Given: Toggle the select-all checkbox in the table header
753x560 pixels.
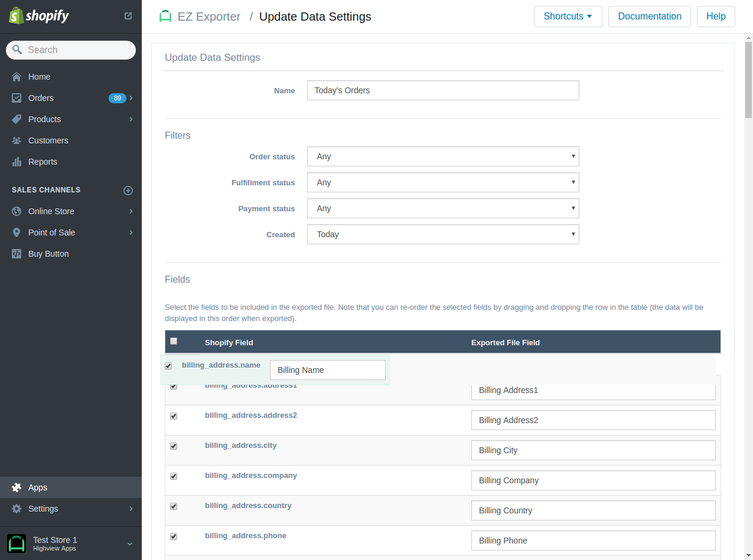Looking at the screenshot, I should pyautogui.click(x=173, y=341).
